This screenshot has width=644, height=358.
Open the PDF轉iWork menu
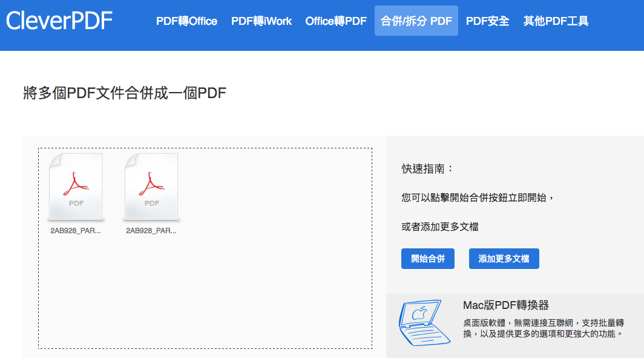261,21
